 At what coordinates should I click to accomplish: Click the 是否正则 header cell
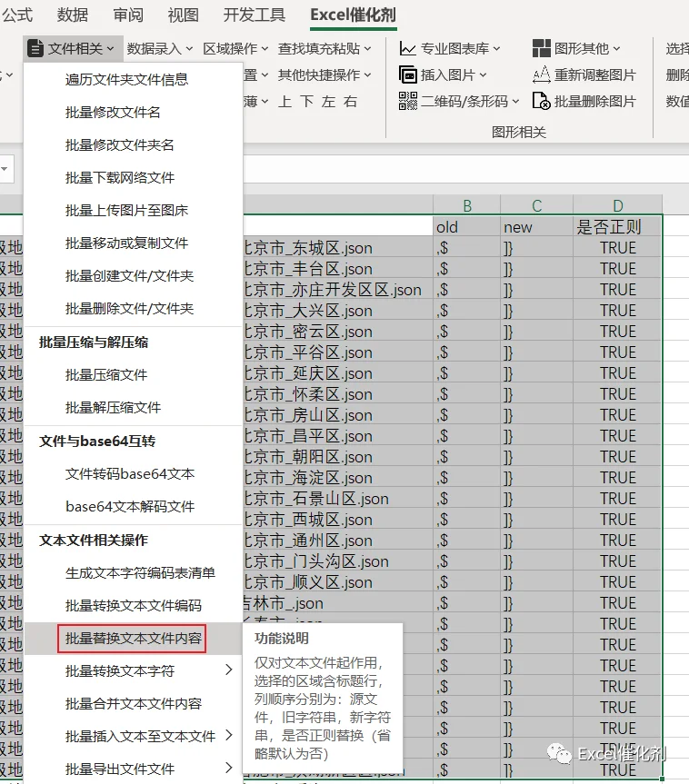[618, 227]
